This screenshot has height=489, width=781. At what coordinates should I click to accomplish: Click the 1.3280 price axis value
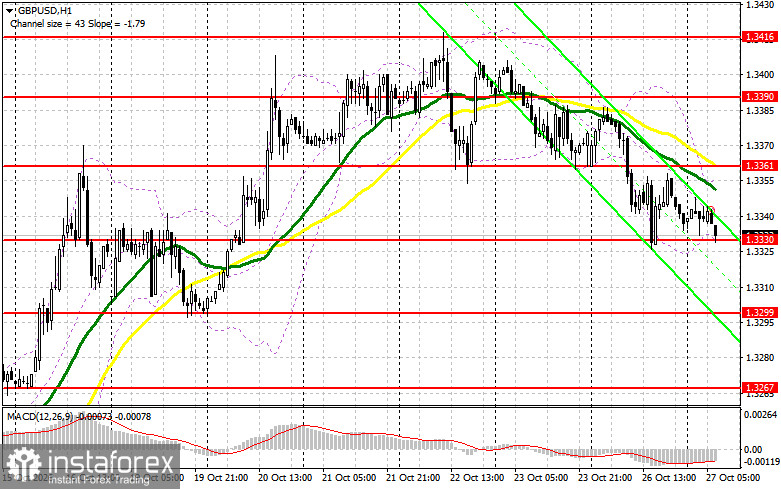(760, 358)
